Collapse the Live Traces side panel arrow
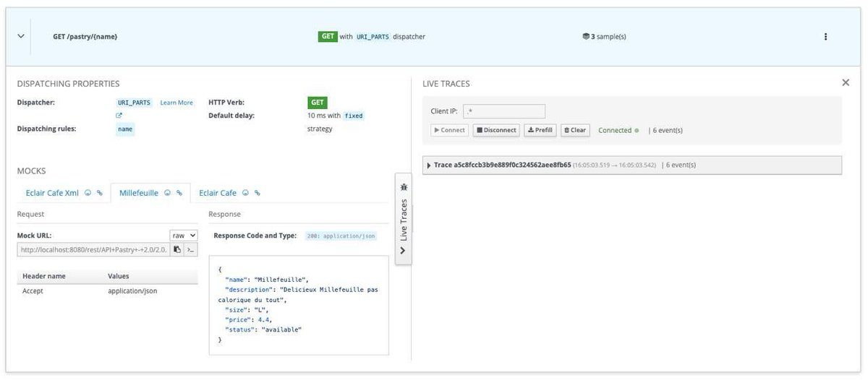This screenshot has width=868, height=380. pyautogui.click(x=404, y=251)
